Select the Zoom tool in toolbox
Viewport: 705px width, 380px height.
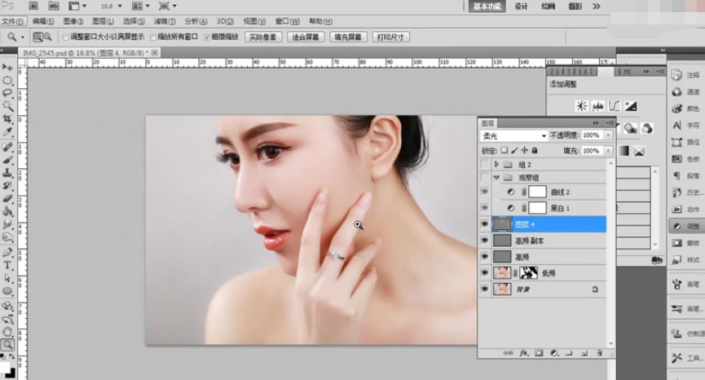point(8,345)
